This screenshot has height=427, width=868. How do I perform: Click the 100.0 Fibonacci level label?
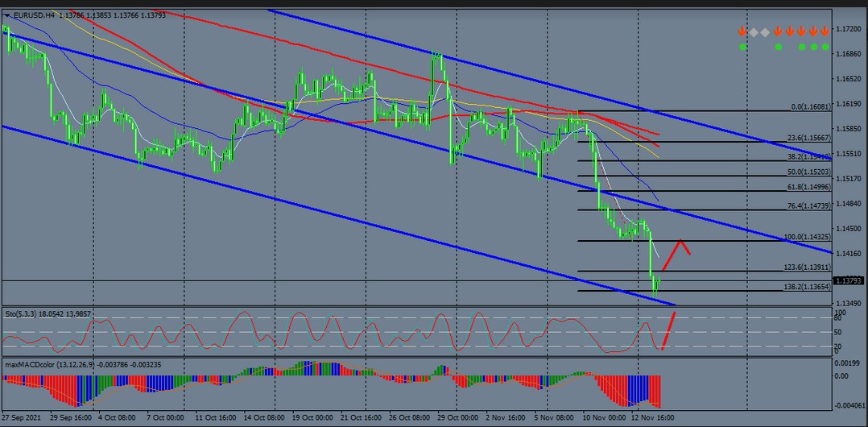(805, 237)
